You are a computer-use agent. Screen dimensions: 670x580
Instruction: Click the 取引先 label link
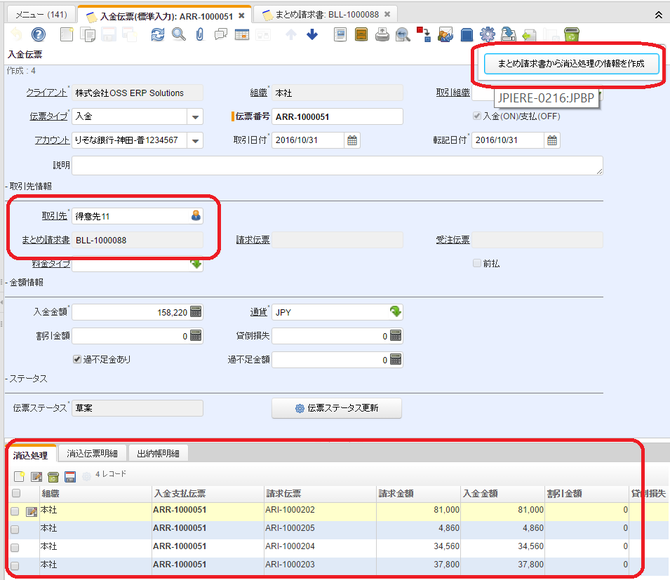pos(55,216)
